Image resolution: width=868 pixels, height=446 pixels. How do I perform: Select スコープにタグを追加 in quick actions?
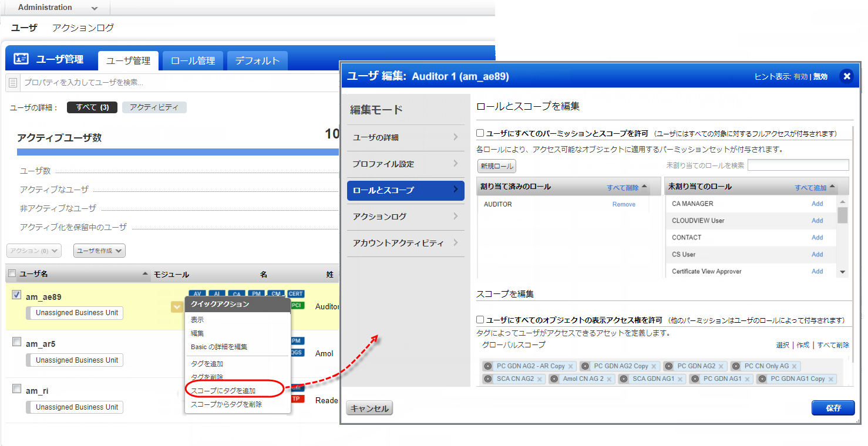[223, 390]
